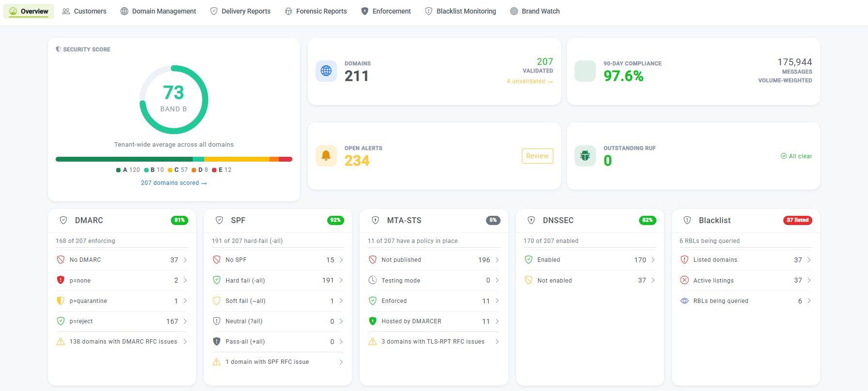
Task: Click the Testing mode clock icon
Action: point(373,280)
